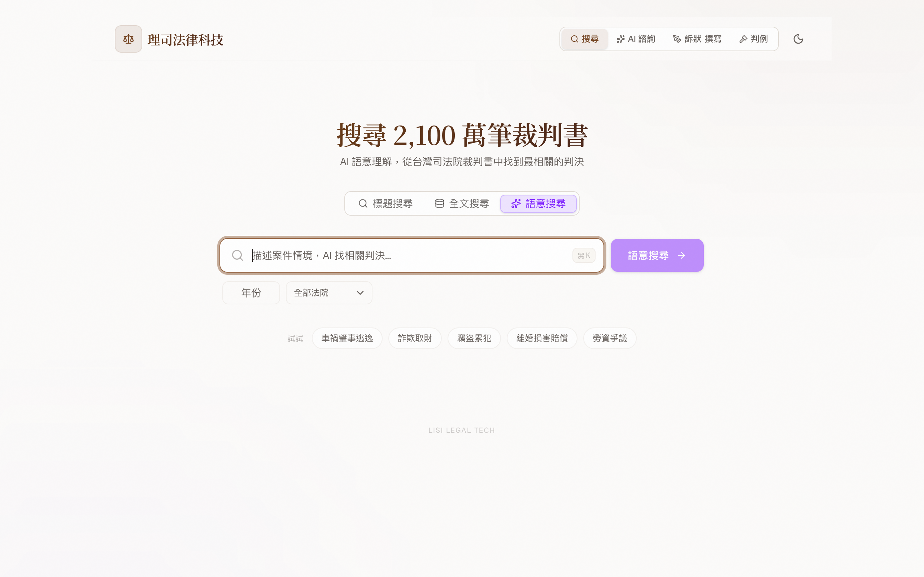Click the scales of justice logo icon
The width and height of the screenshot is (924, 577).
(128, 39)
